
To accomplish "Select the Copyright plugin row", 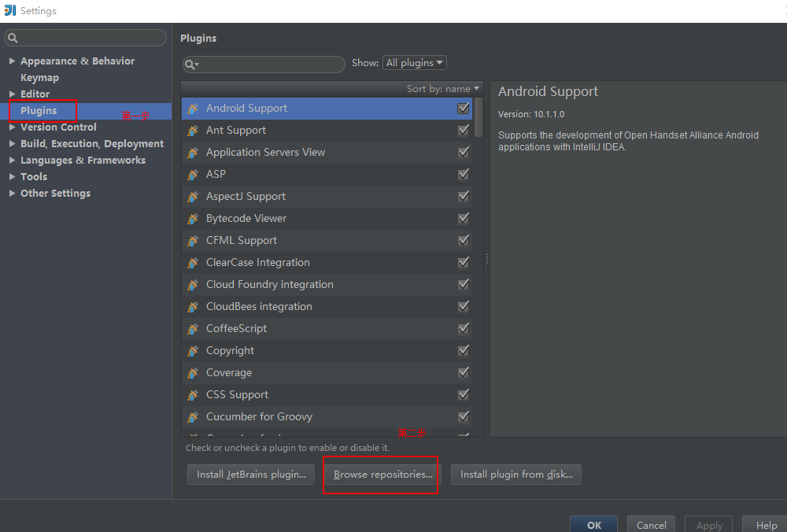I will (x=327, y=351).
